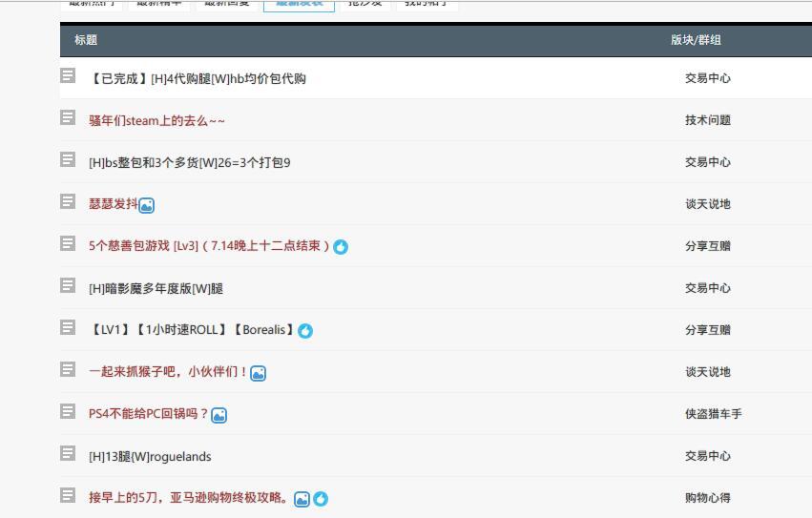Viewport: 812px width, 518px height.
Task: Open the 一起来抓猴子吧，小伙伴们！ thread
Action: pos(169,372)
